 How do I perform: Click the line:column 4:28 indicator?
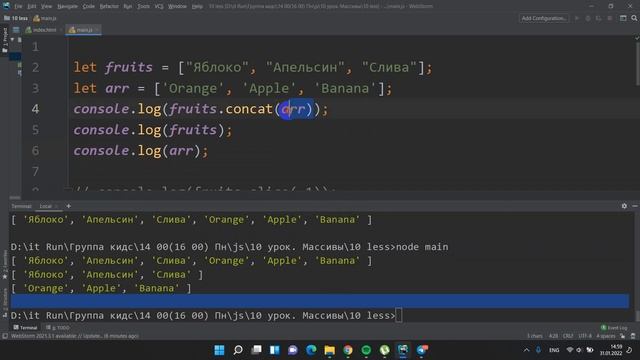click(553, 336)
